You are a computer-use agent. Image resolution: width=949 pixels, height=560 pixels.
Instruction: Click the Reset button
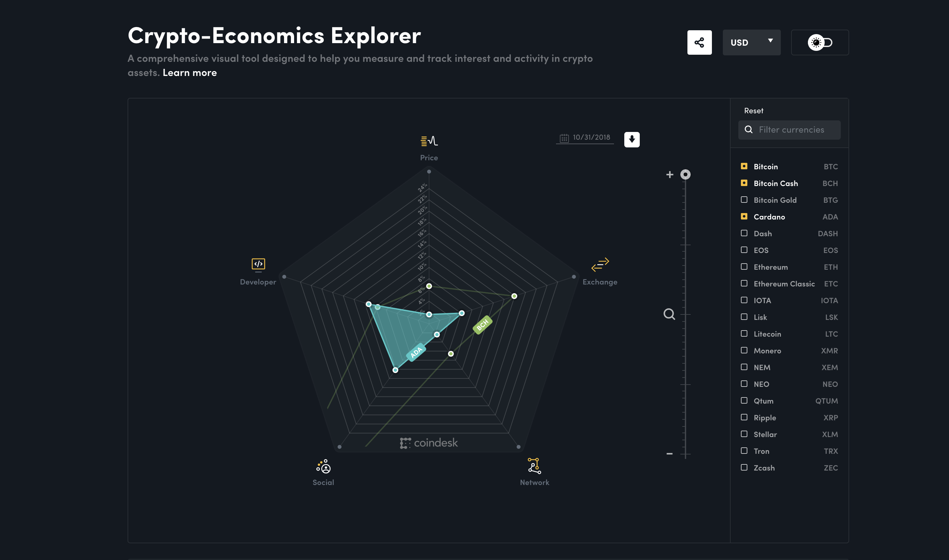(753, 111)
